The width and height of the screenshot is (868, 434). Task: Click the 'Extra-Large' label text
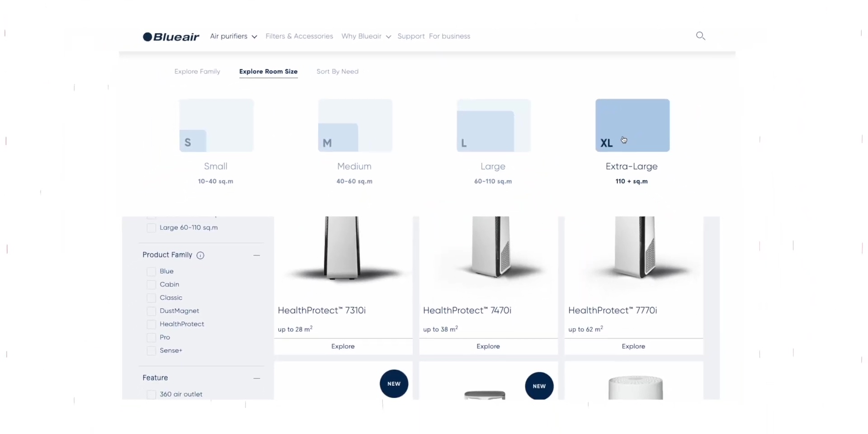click(632, 166)
